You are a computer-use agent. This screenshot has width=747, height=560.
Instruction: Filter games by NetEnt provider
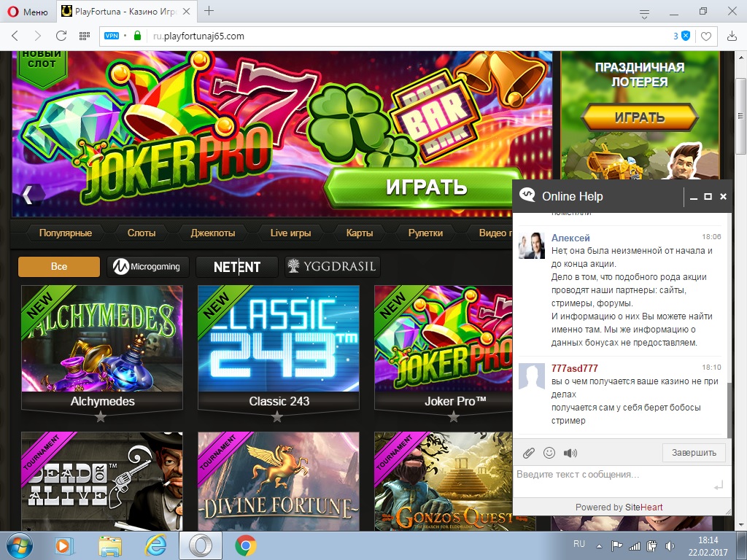(x=237, y=267)
